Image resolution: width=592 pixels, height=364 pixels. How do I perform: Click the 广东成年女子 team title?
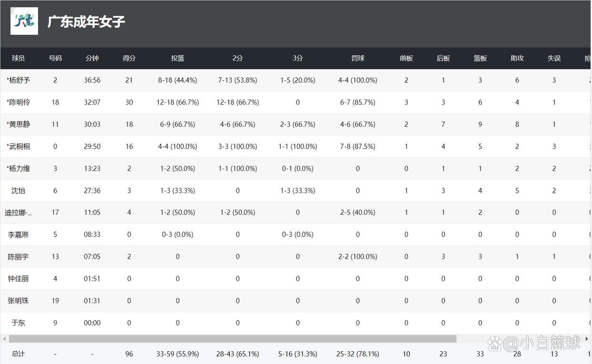[86, 21]
